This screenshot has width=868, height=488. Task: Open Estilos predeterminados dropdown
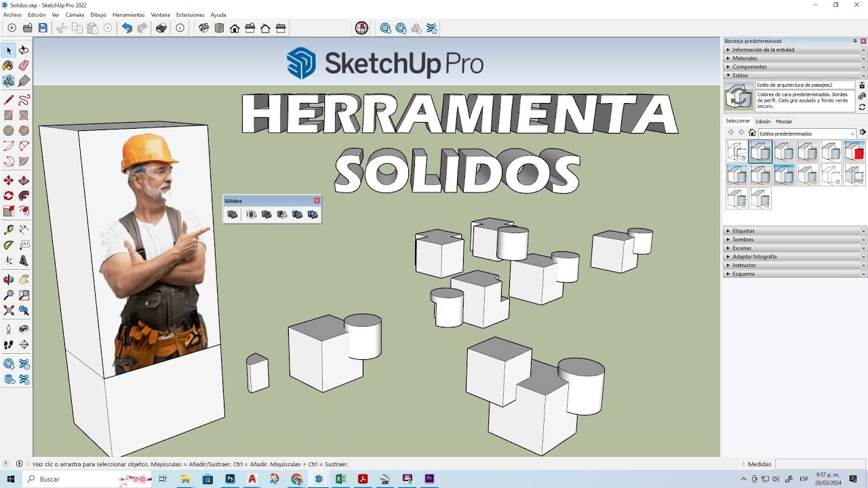(807, 134)
